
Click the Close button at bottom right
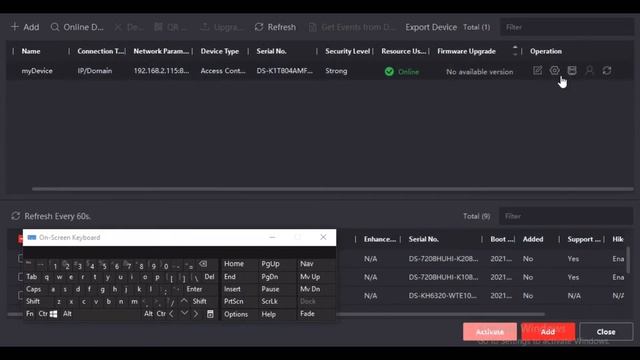pyautogui.click(x=606, y=332)
